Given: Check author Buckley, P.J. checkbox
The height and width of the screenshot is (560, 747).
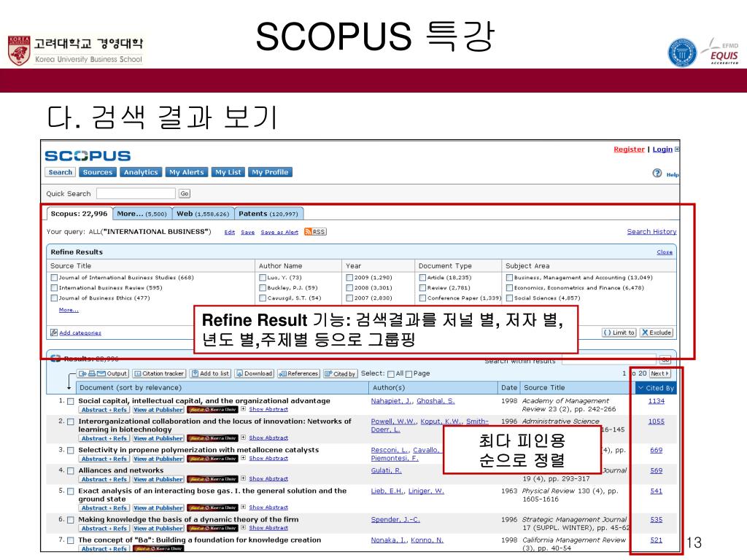Looking at the screenshot, I should (x=263, y=288).
